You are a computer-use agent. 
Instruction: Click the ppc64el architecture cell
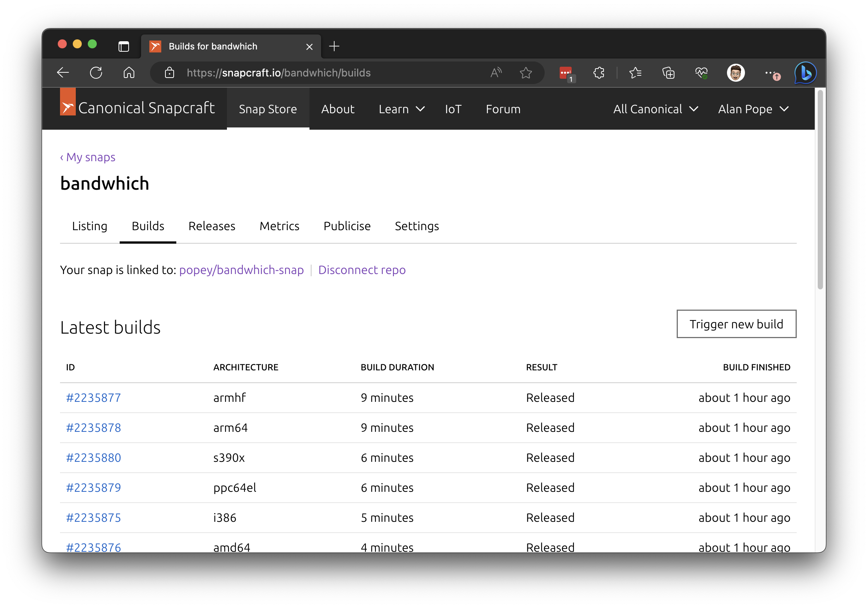pyautogui.click(x=235, y=487)
